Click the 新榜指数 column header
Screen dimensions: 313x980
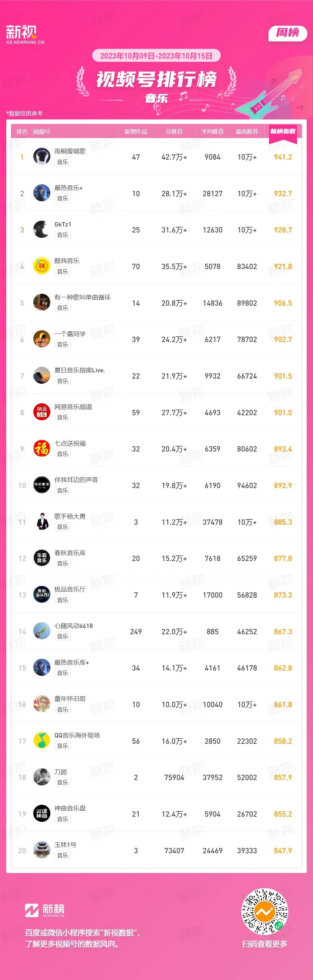coord(283,131)
